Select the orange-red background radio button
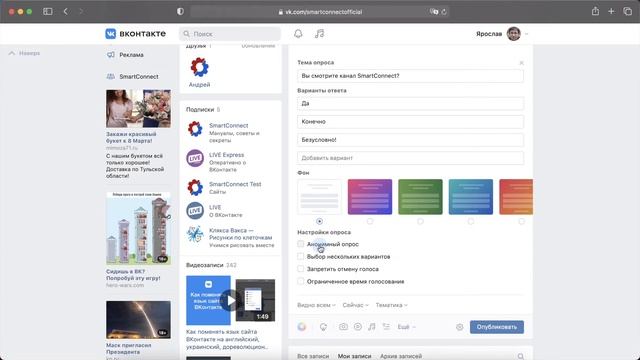This screenshot has width=640, height=360. tap(521, 221)
